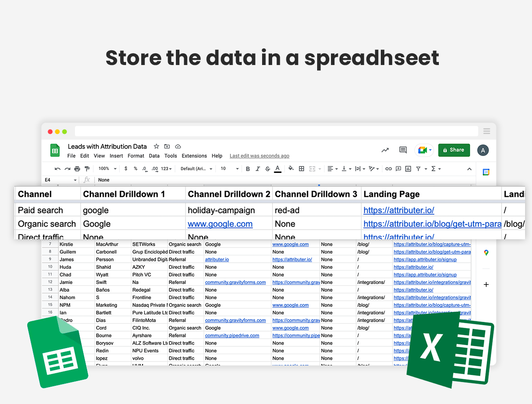Viewport: 532px width, 404px height.
Task: Click the Redo icon
Action: tap(68, 169)
